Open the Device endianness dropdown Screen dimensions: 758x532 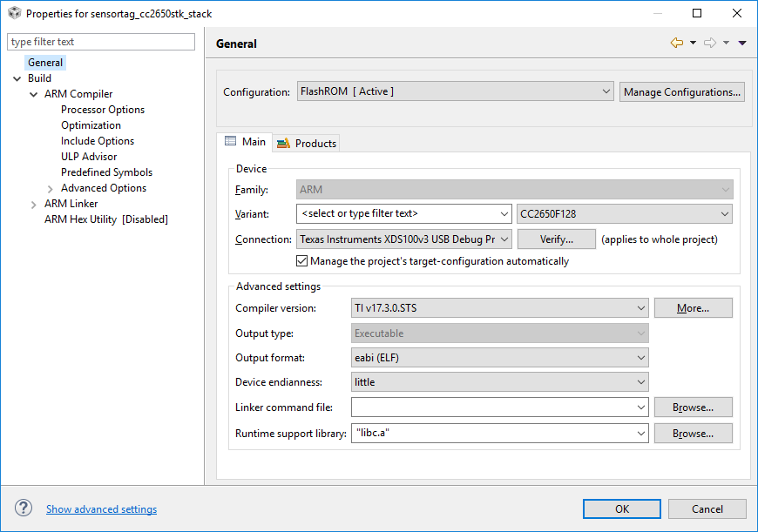click(x=500, y=381)
